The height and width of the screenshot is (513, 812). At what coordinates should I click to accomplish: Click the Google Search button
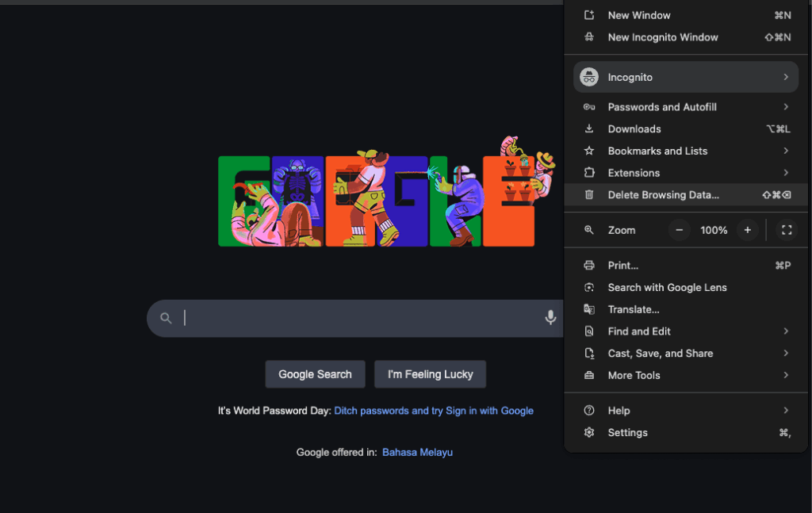pyautogui.click(x=315, y=374)
